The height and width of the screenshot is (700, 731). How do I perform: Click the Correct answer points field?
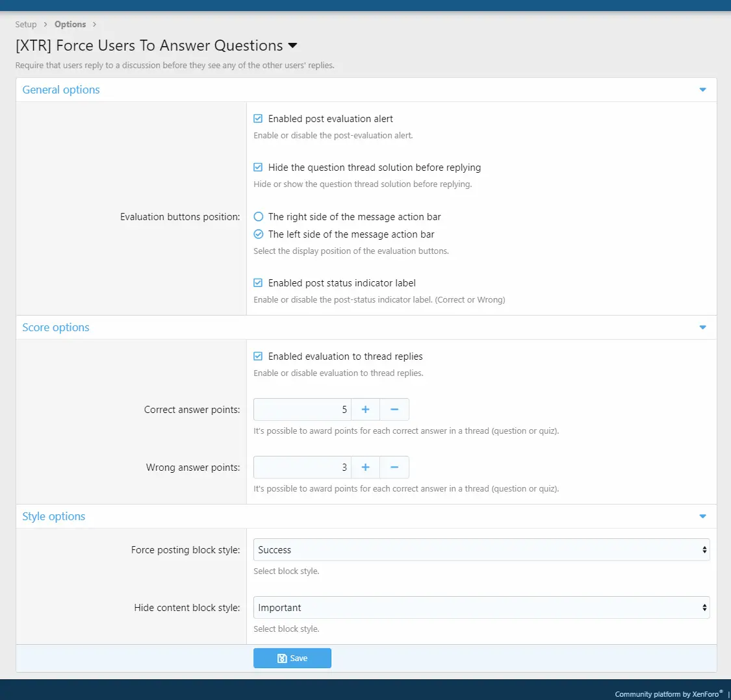(302, 409)
